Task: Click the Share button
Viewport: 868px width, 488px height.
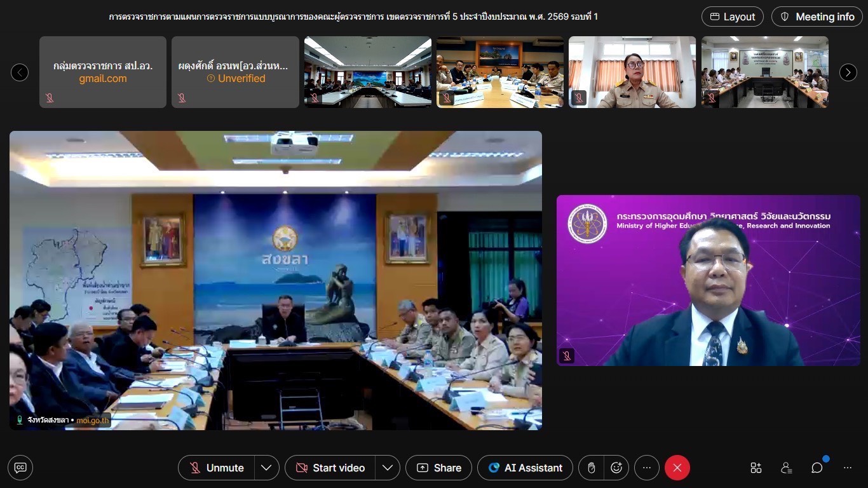Action: click(438, 468)
